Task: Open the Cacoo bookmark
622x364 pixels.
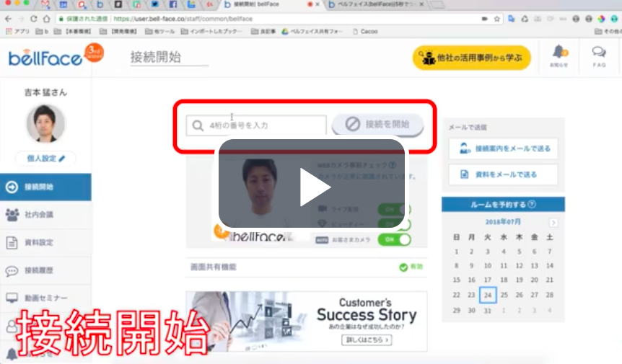Action: tap(365, 31)
